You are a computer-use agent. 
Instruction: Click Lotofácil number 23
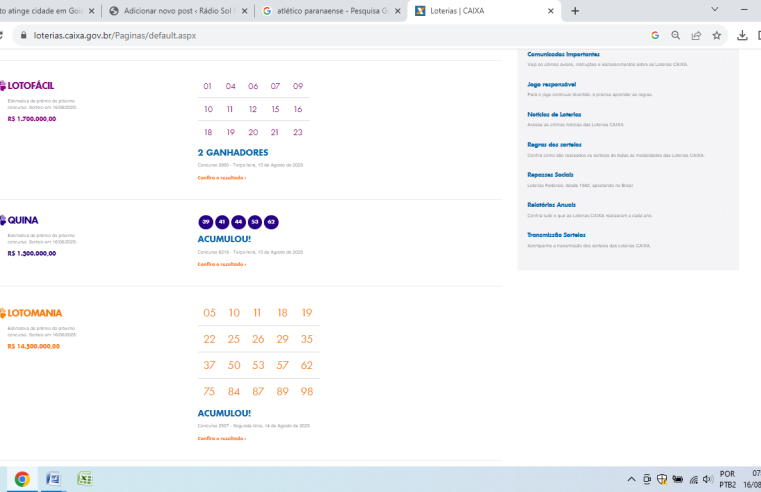[x=298, y=132]
